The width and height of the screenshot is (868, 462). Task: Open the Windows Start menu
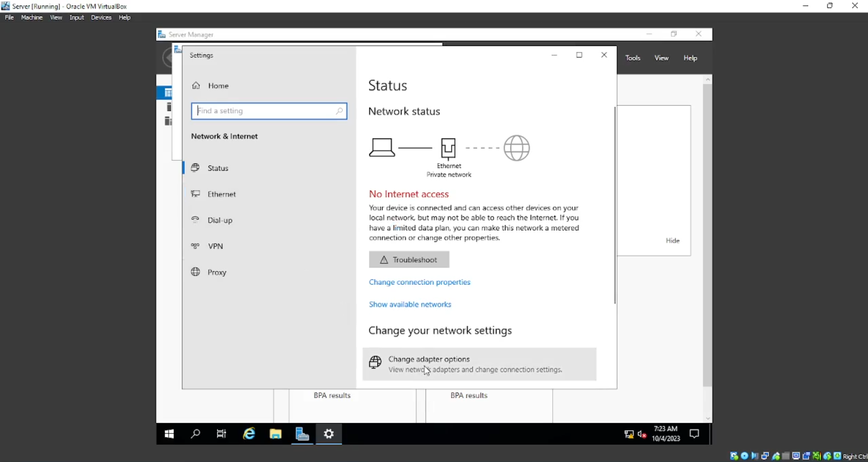[x=169, y=434]
